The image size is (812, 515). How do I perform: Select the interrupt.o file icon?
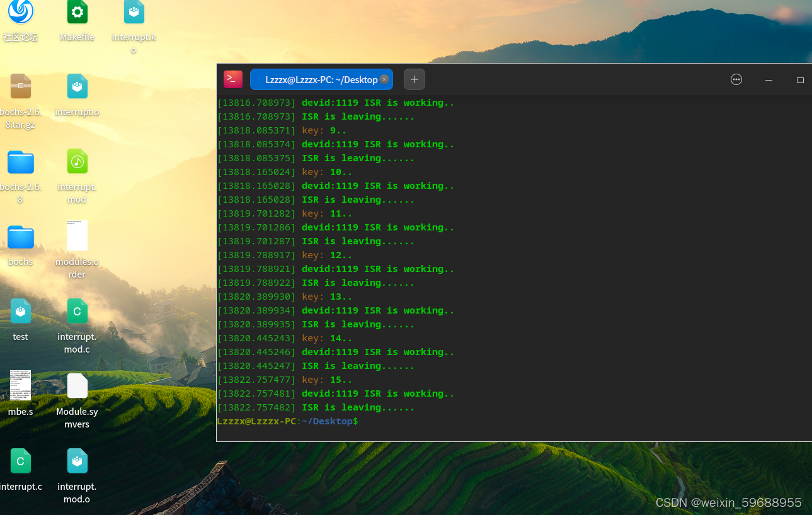tap(77, 87)
